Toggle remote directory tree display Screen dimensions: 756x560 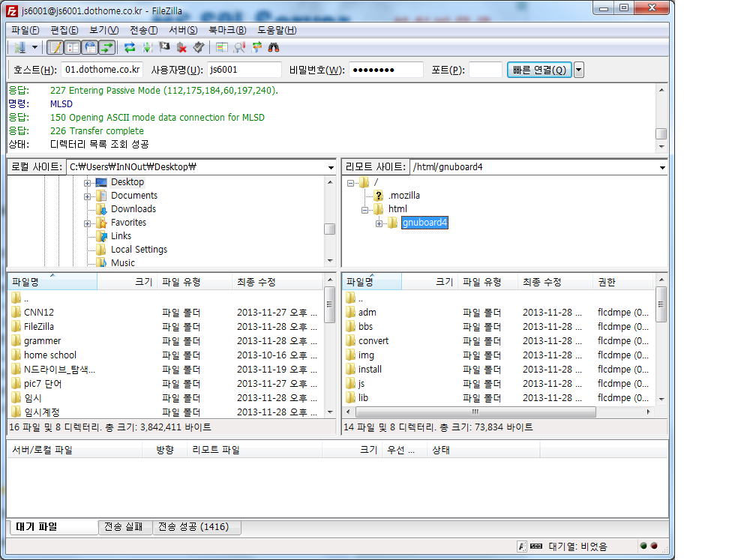pos(90,47)
